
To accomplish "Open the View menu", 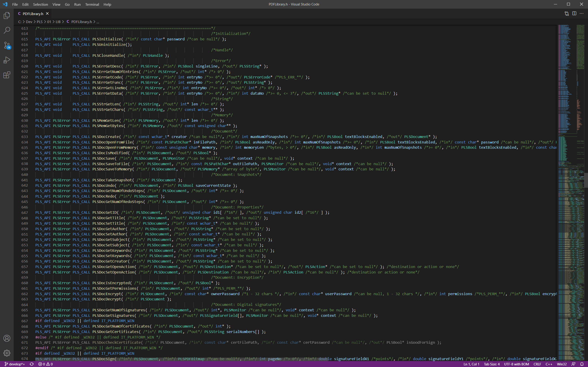I will click(56, 4).
